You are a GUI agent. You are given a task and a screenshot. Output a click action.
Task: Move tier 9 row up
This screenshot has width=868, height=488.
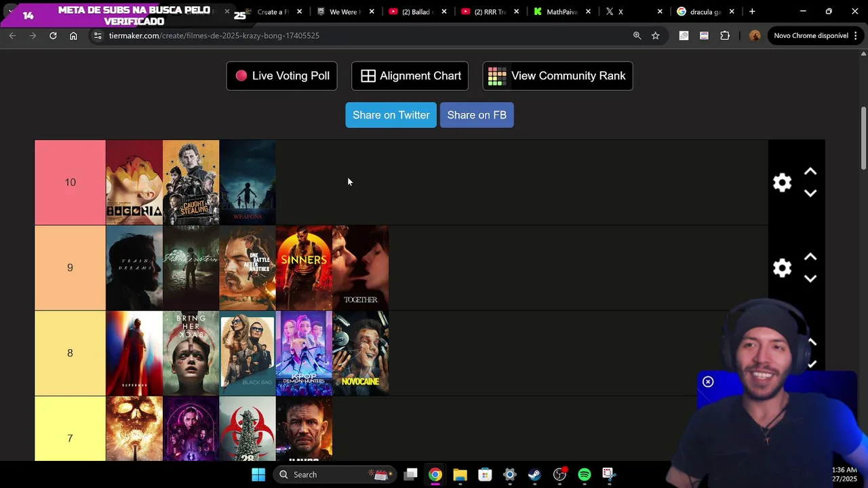(x=810, y=258)
